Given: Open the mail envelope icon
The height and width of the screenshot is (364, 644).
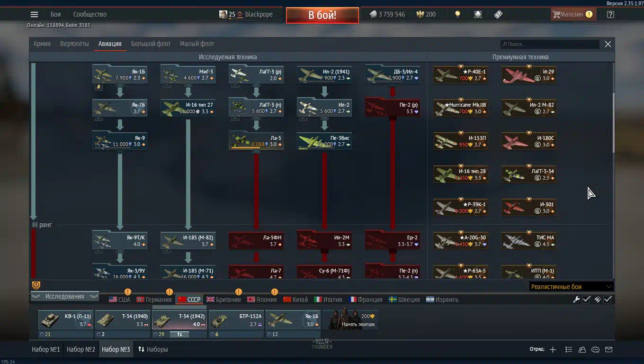Looking at the screenshot, I should pos(608,349).
